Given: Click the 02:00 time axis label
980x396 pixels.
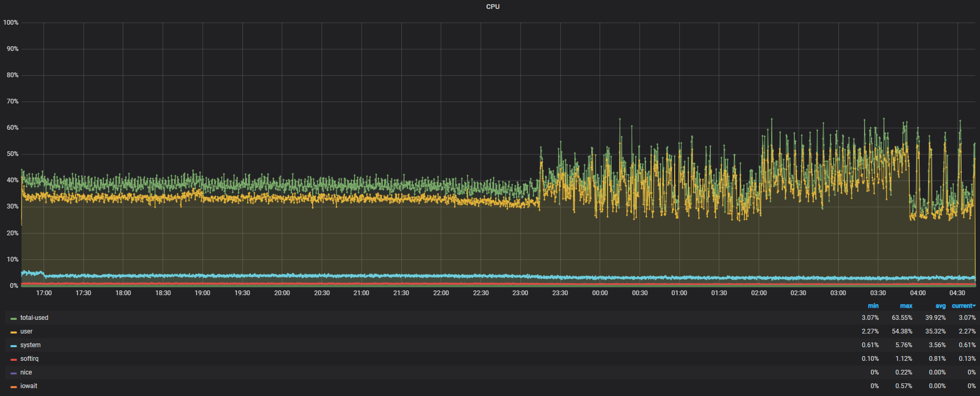Looking at the screenshot, I should pyautogui.click(x=759, y=293).
